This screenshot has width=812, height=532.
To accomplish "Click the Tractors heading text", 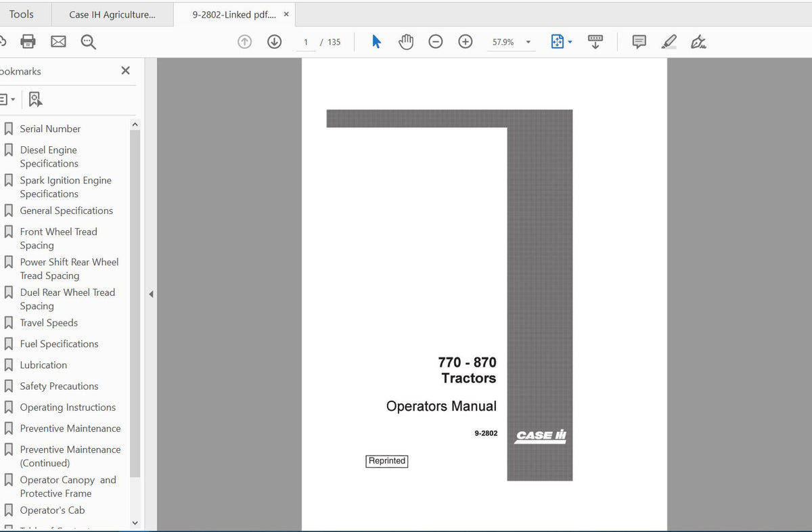I will [x=469, y=378].
